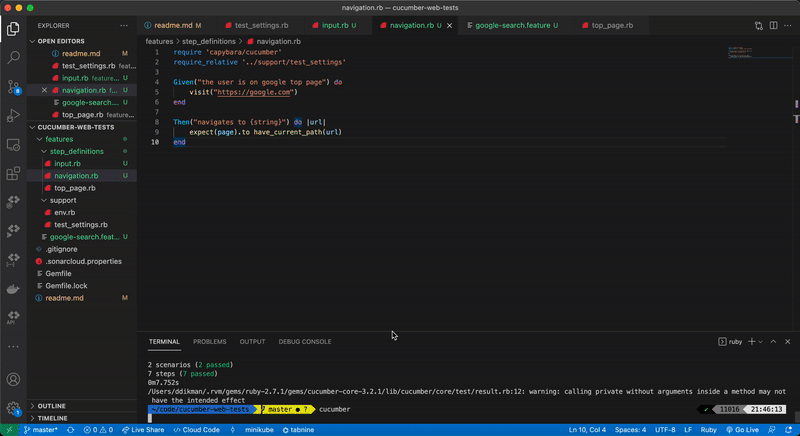
Task: Open terminal launch profile dropdown arrow
Action: [x=761, y=342]
